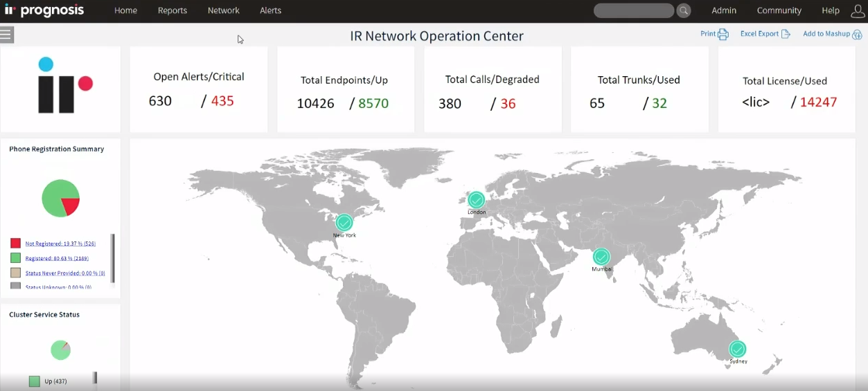Open the Reports menu

tap(172, 10)
